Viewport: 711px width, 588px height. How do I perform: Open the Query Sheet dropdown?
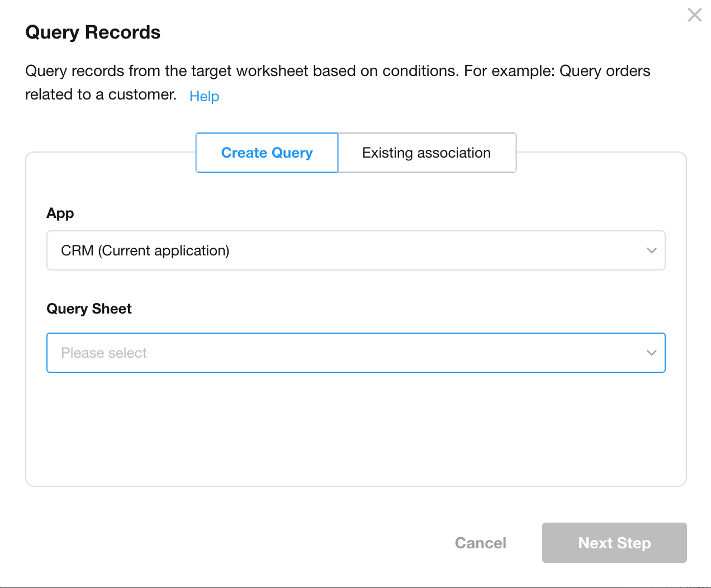pos(355,353)
